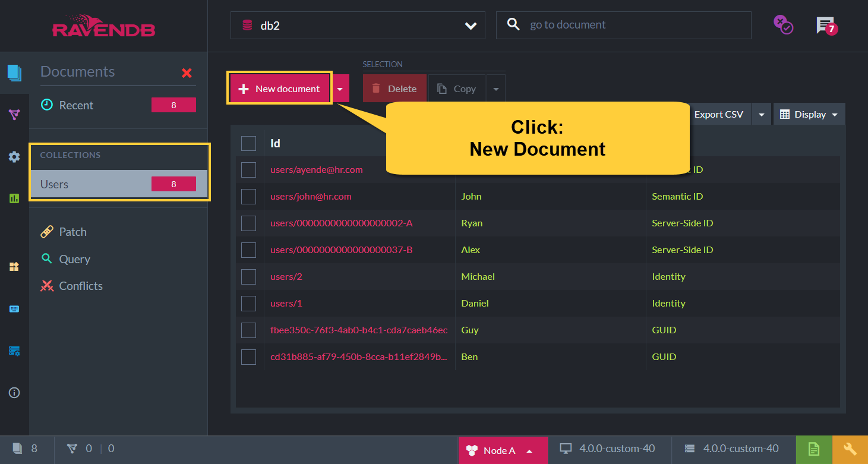Open the About info icon in sidebar
Viewport: 868px width, 464px height.
click(x=14, y=393)
